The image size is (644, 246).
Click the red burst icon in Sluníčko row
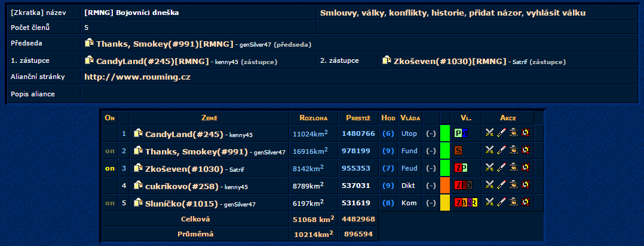tap(526, 202)
